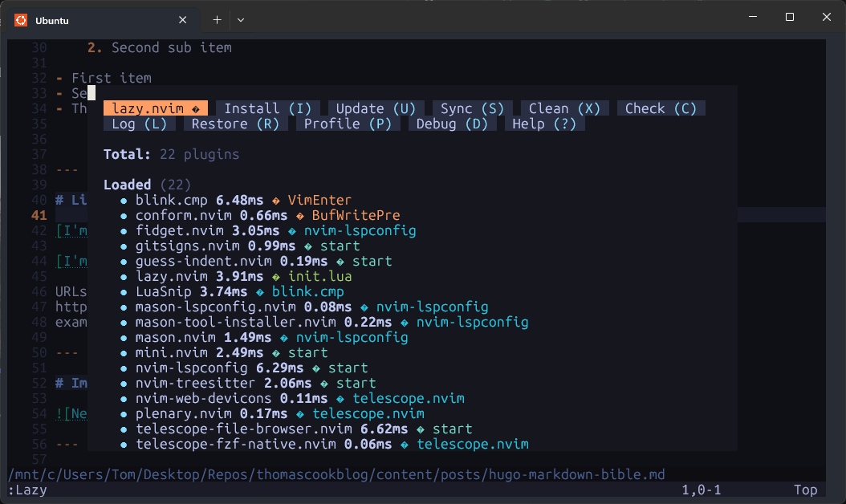Click VimEnter event beside blink.cmp
846x504 pixels.
click(319, 200)
